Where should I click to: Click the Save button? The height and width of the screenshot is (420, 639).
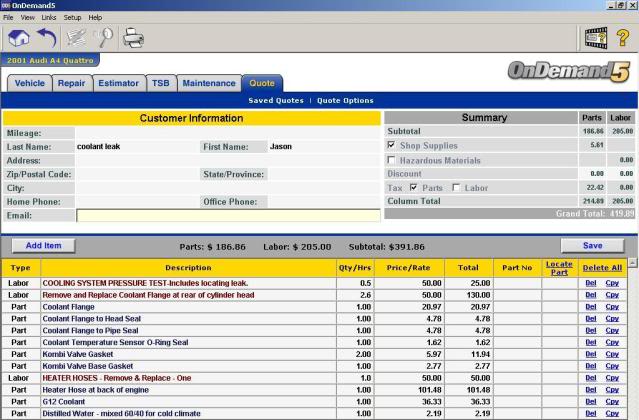click(x=593, y=246)
